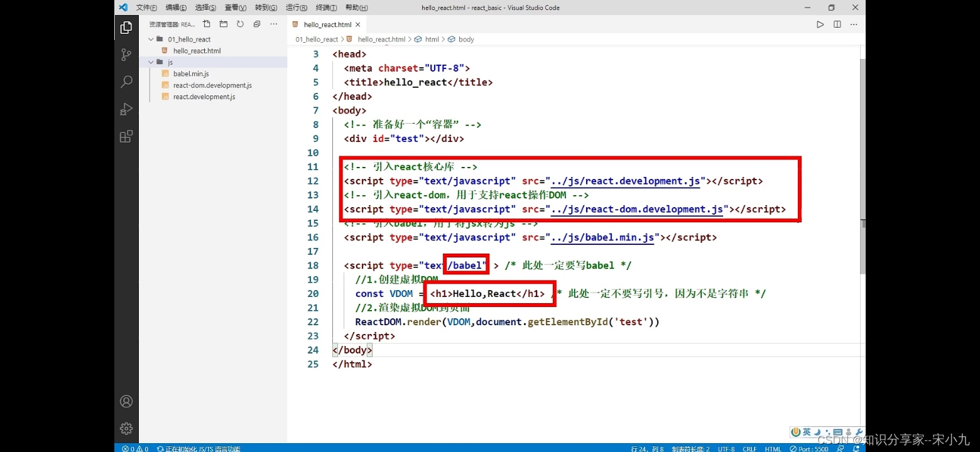This screenshot has width=980, height=452.
Task: Click the 01_hello_react breadcrumb segment
Action: [317, 39]
